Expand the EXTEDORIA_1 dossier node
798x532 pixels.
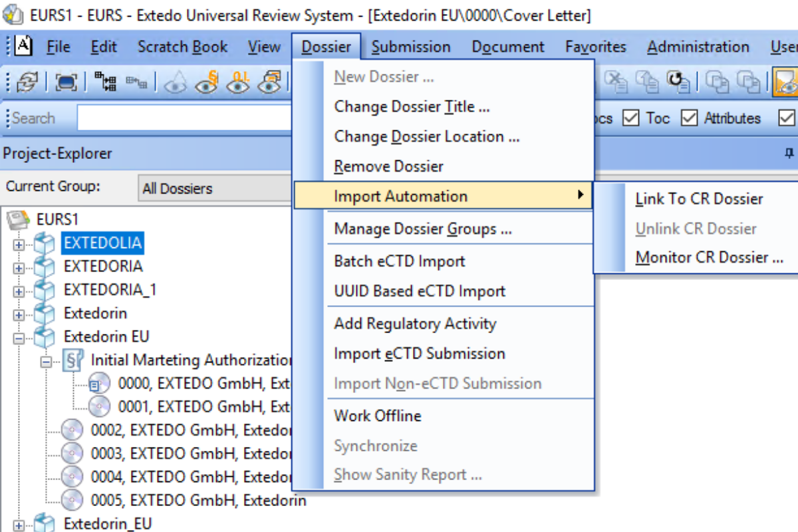(x=18, y=291)
